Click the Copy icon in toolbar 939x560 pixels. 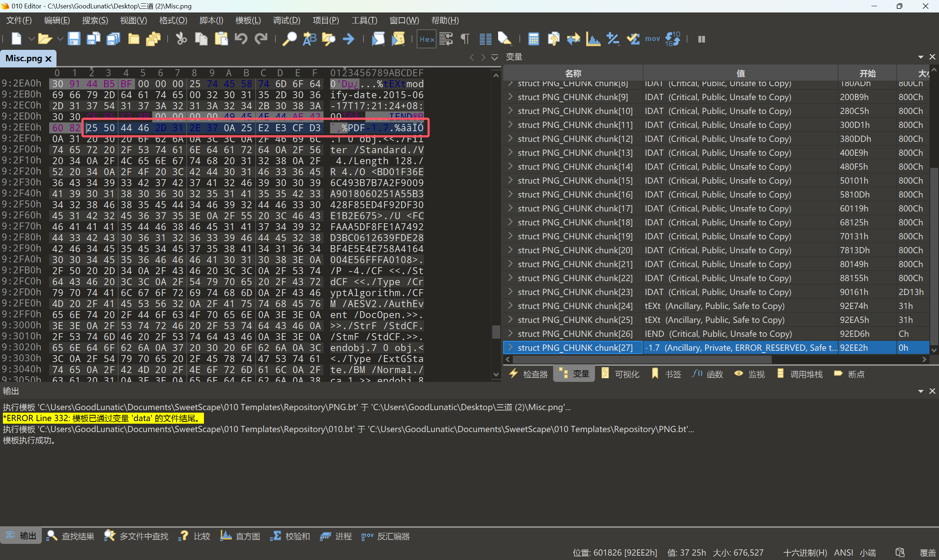201,39
